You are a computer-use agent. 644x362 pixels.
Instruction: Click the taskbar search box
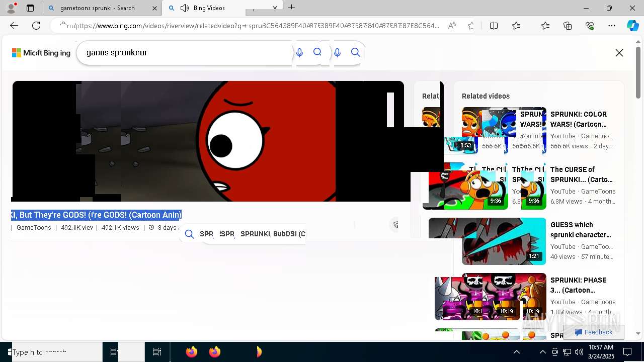tap(56, 352)
